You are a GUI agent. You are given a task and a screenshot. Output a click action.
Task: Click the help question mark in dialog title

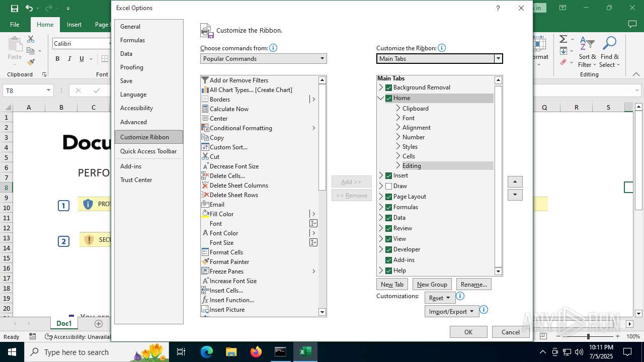498,8
